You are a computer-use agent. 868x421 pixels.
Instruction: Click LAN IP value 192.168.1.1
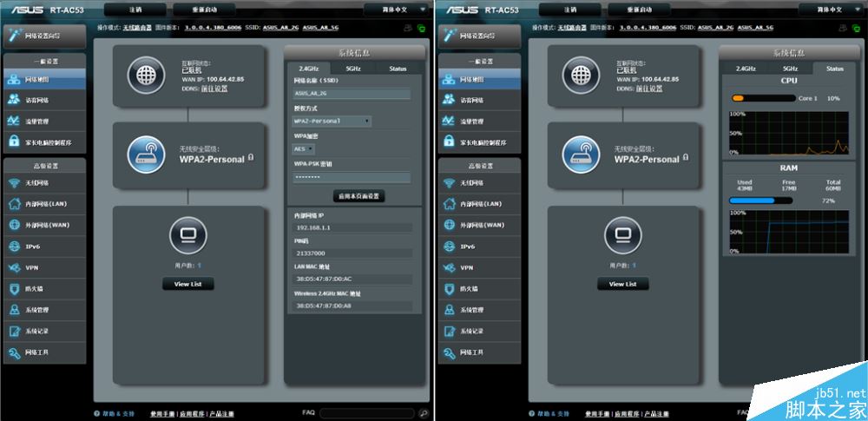tap(352, 227)
